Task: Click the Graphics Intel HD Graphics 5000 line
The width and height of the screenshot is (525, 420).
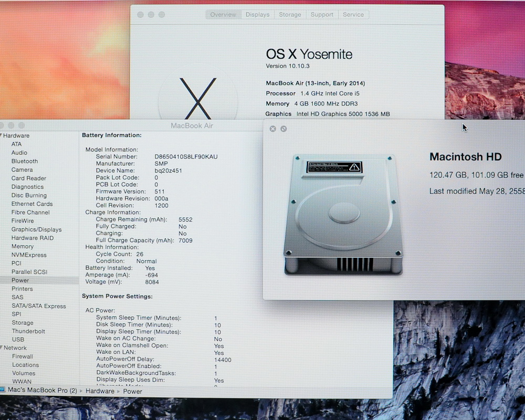Action: tap(328, 114)
